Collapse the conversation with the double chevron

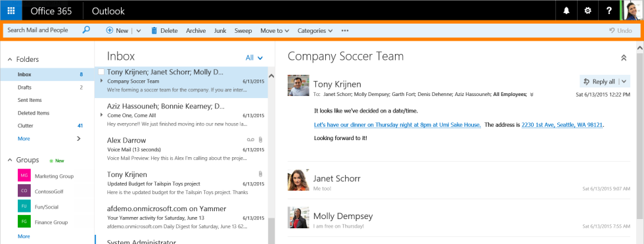(x=624, y=58)
